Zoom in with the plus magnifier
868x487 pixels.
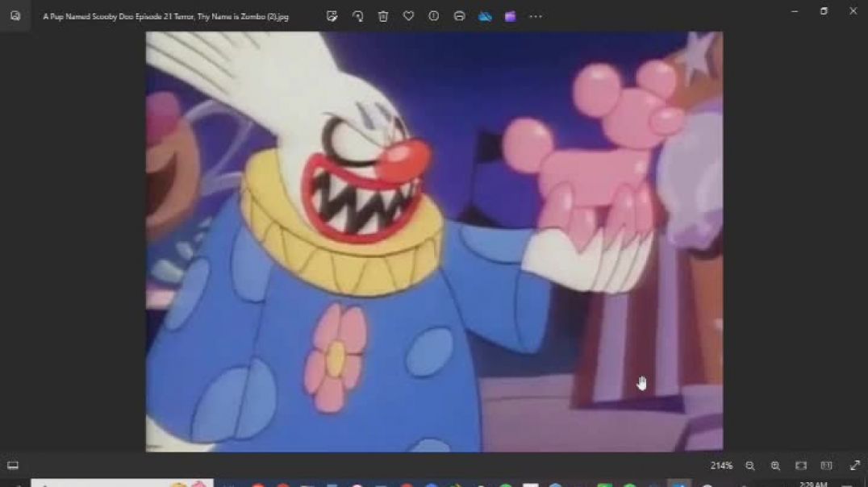point(775,466)
